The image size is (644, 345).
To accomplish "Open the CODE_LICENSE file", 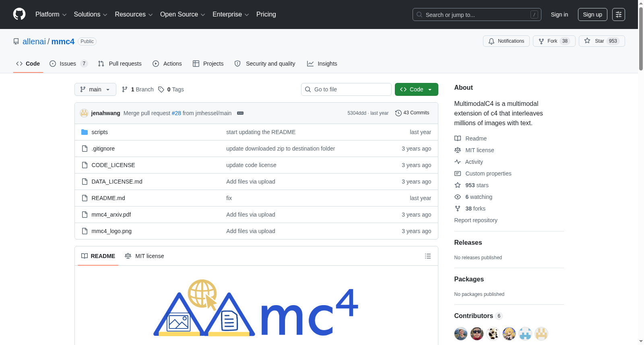I will [x=113, y=165].
